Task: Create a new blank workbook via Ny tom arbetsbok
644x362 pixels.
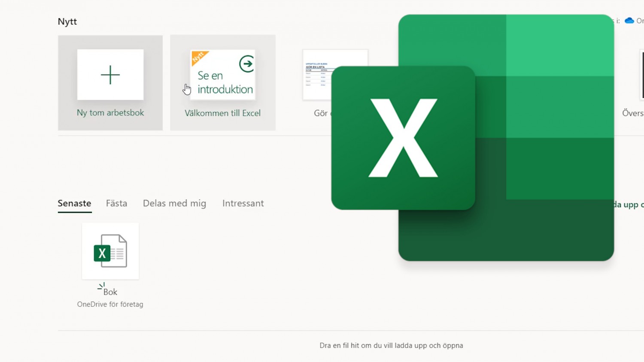Action: tap(110, 113)
